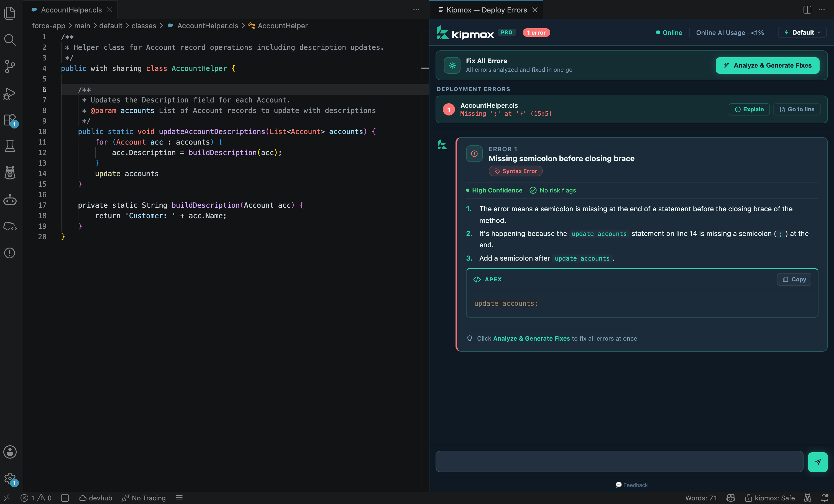The image size is (834, 504).
Task: Click the Error 1 info icon
Action: 474,154
